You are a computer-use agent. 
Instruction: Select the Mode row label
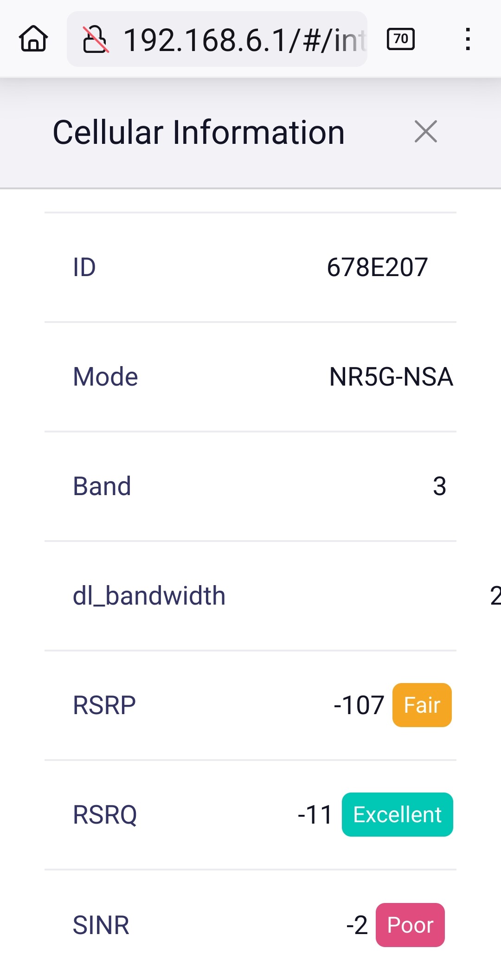pyautogui.click(x=105, y=377)
